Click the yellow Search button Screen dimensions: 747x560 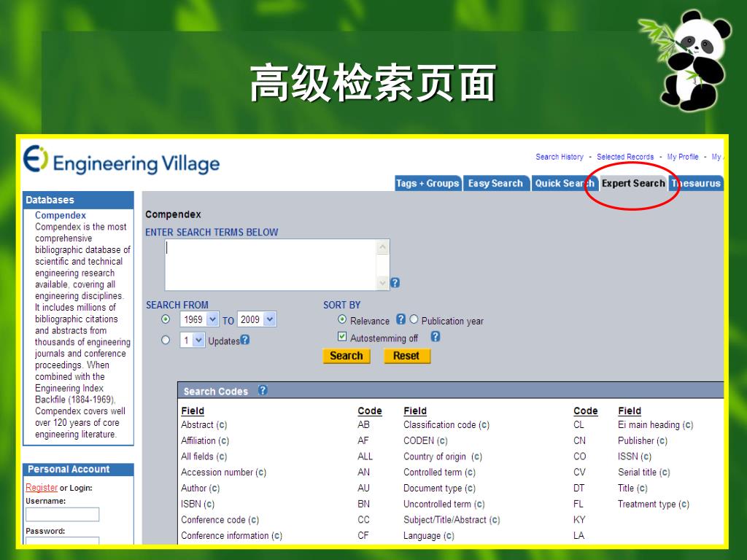(x=347, y=356)
